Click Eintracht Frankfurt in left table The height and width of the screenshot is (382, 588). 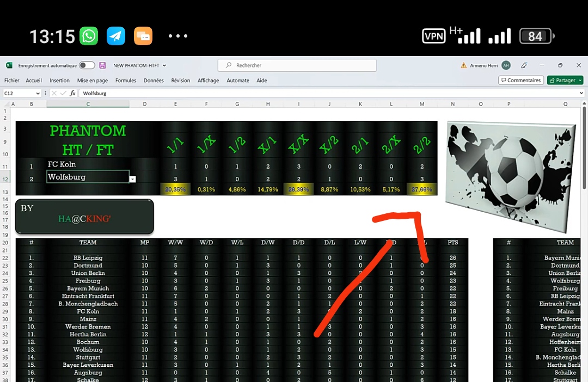tap(88, 296)
